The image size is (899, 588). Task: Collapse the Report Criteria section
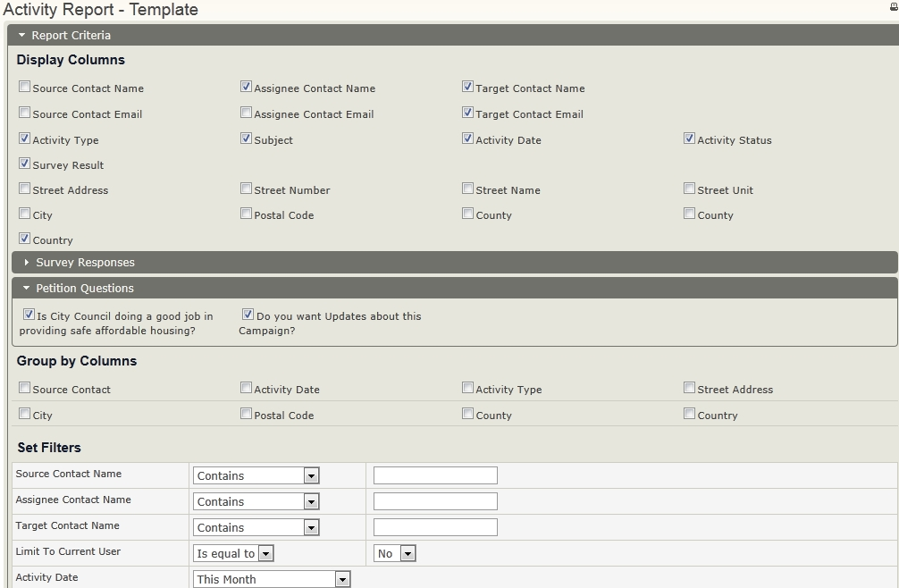click(x=22, y=36)
